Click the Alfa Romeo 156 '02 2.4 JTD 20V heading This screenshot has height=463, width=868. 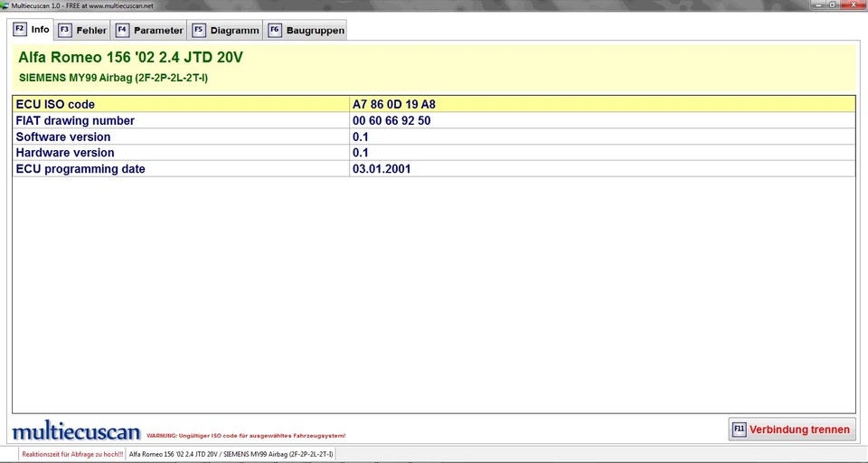click(x=130, y=58)
